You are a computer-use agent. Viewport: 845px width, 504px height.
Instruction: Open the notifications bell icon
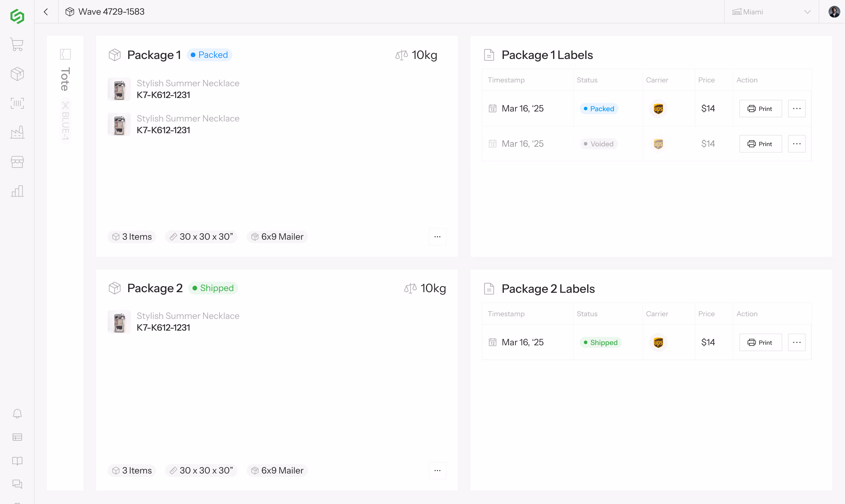coord(17,413)
